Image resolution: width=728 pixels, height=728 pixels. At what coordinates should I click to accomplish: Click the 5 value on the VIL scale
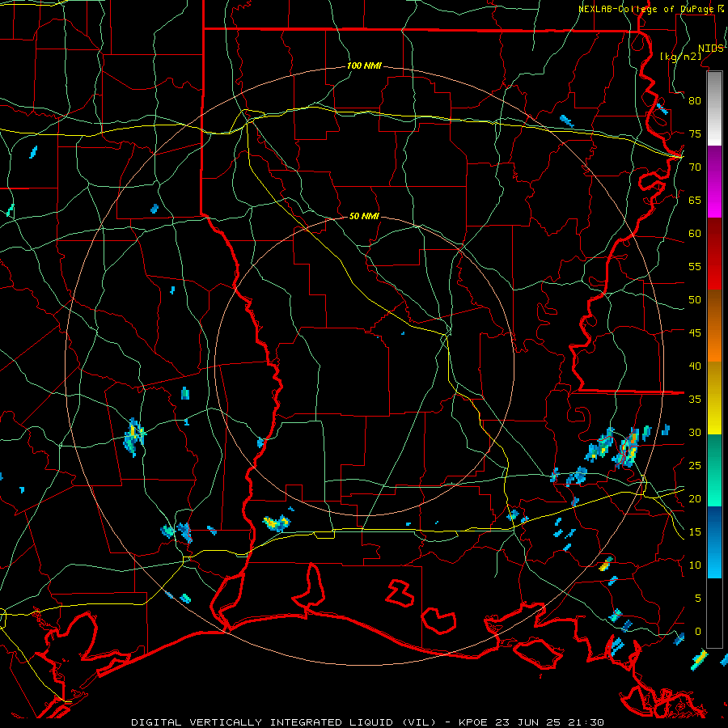click(698, 599)
